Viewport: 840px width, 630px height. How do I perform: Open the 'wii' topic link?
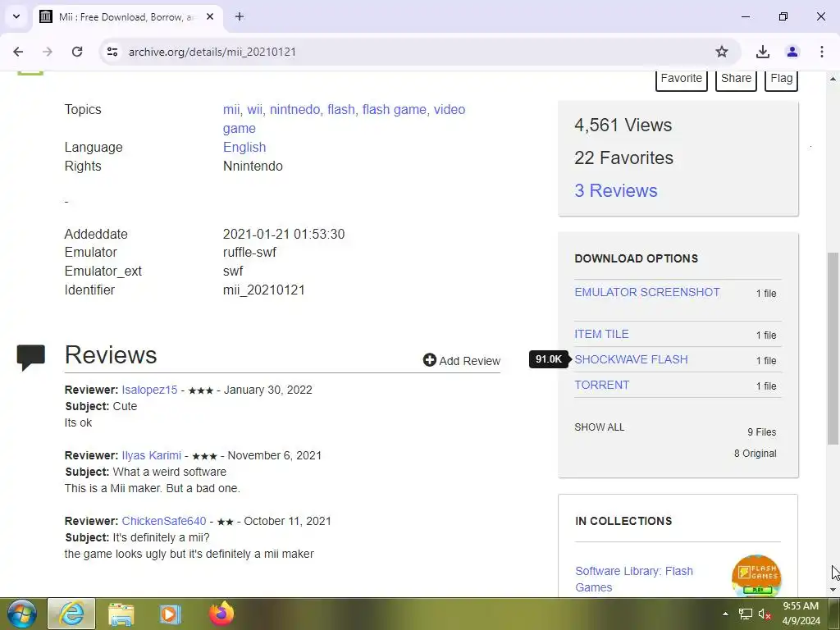(x=254, y=109)
